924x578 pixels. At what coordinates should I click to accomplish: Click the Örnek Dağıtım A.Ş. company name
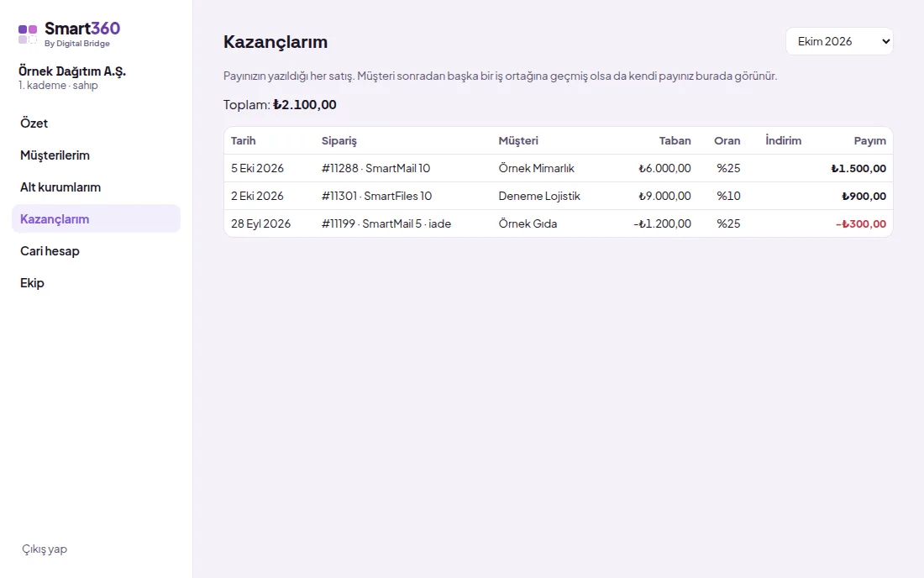72,71
